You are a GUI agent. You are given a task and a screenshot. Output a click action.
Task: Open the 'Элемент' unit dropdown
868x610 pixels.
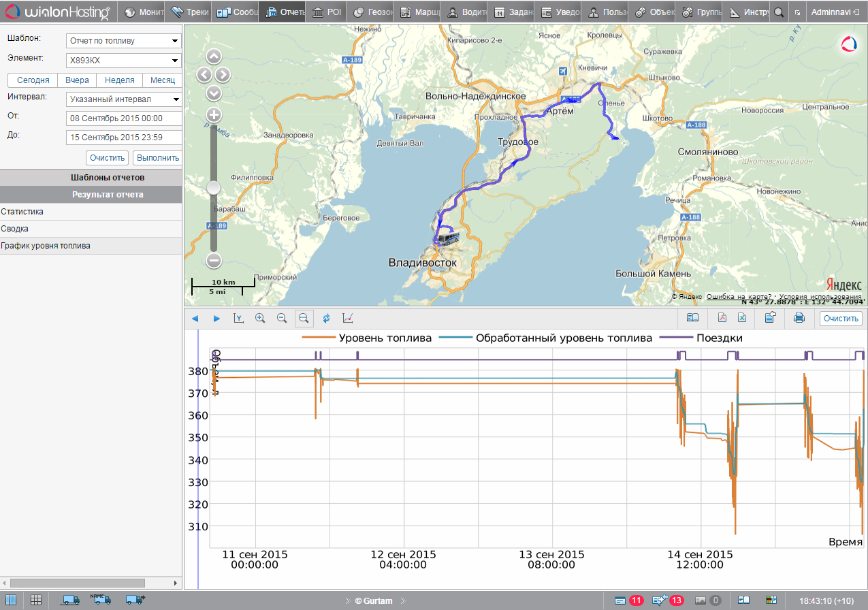(x=124, y=61)
